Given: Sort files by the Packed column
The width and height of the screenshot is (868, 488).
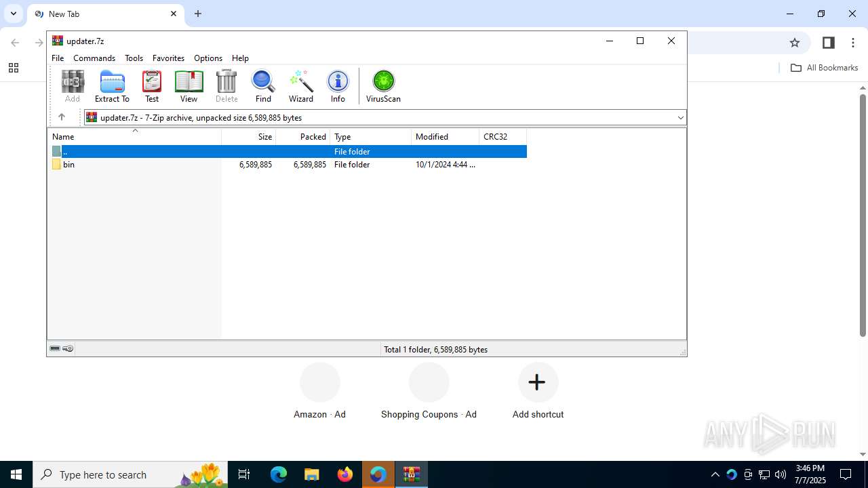Looking at the screenshot, I should pyautogui.click(x=303, y=137).
